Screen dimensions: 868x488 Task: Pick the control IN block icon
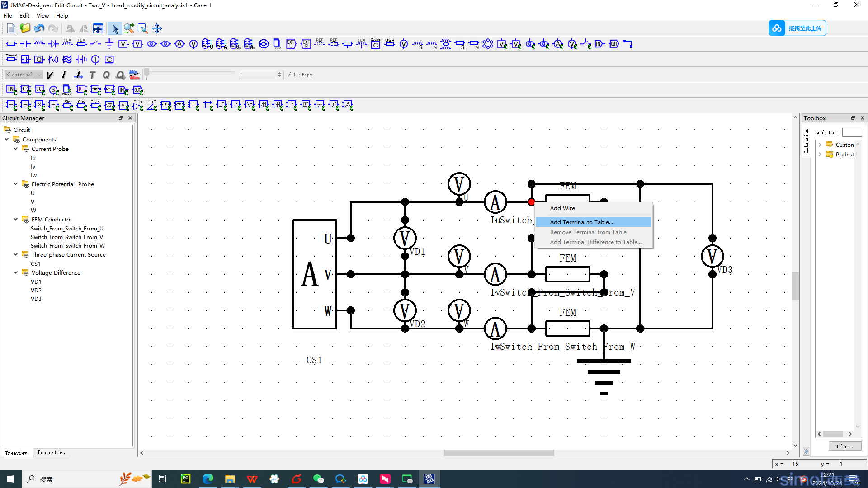click(x=11, y=90)
